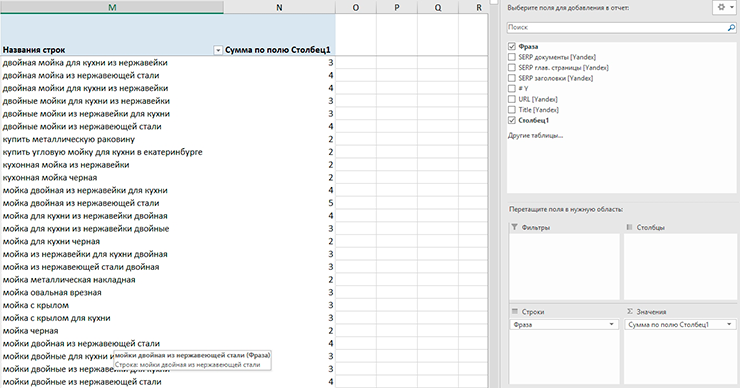The width and height of the screenshot is (740, 388).
Task: Select row двойные мойки для кухни из нержавейки
Action: (x=86, y=101)
